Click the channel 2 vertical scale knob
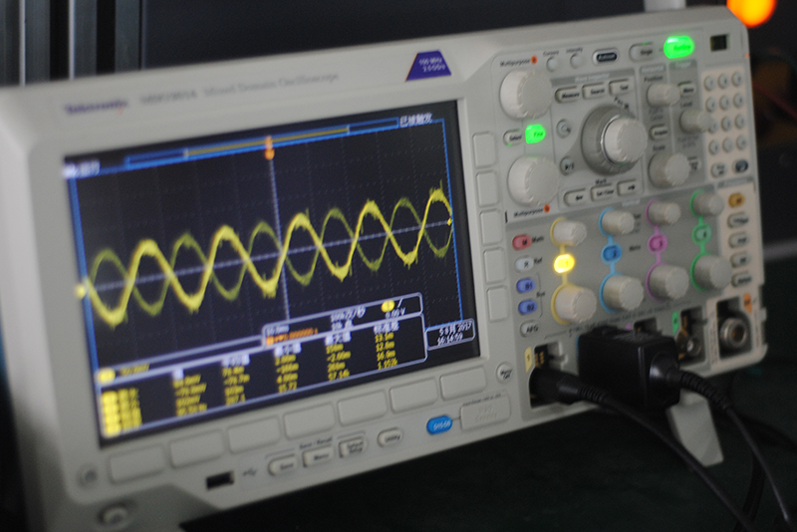This screenshot has height=532, width=797. [x=622, y=293]
